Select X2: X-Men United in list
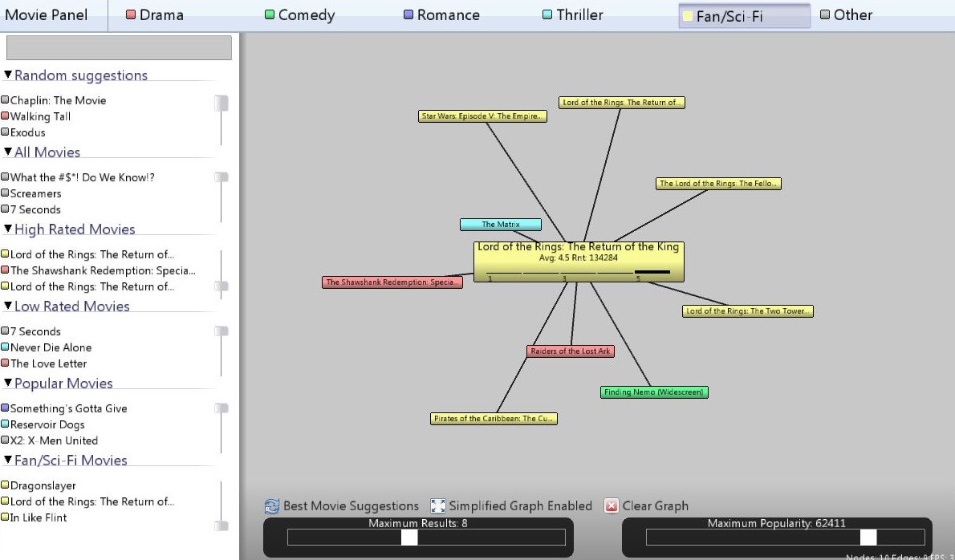The image size is (955, 560). click(x=49, y=440)
